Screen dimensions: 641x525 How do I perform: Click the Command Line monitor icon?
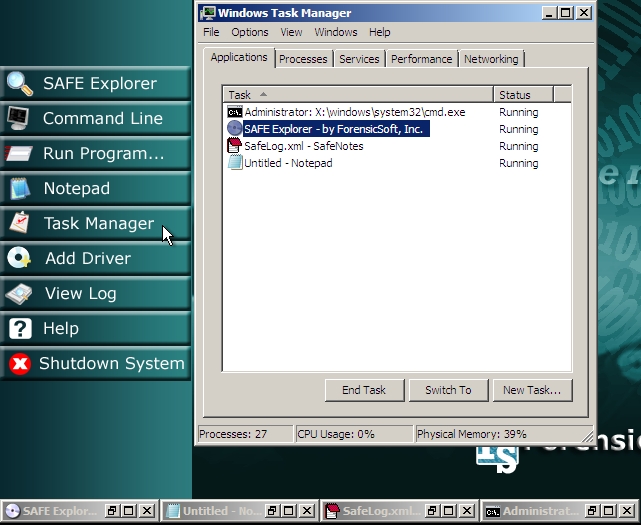18,119
